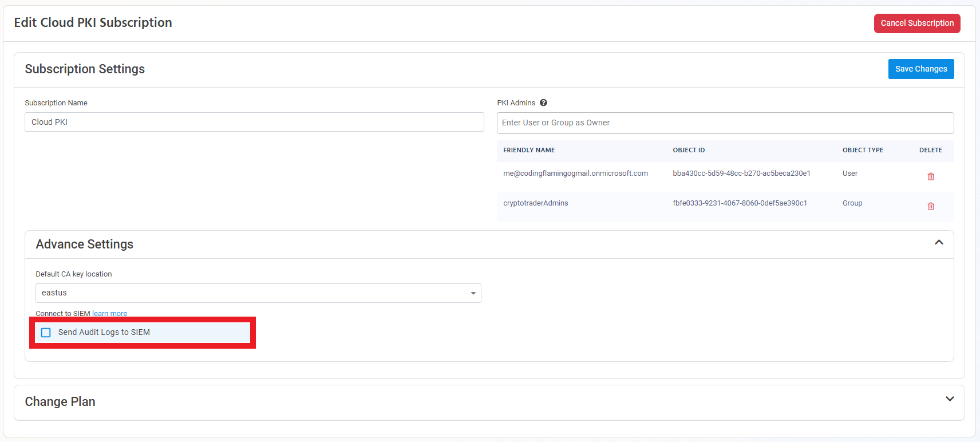Viewport: 980px width, 442px height.
Task: Open the SIEM learn more link
Action: pos(110,314)
